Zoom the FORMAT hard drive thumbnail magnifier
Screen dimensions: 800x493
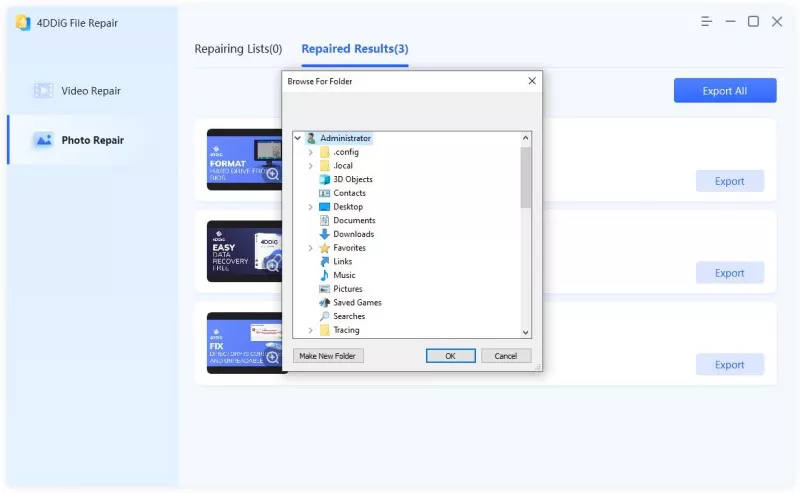(273, 174)
